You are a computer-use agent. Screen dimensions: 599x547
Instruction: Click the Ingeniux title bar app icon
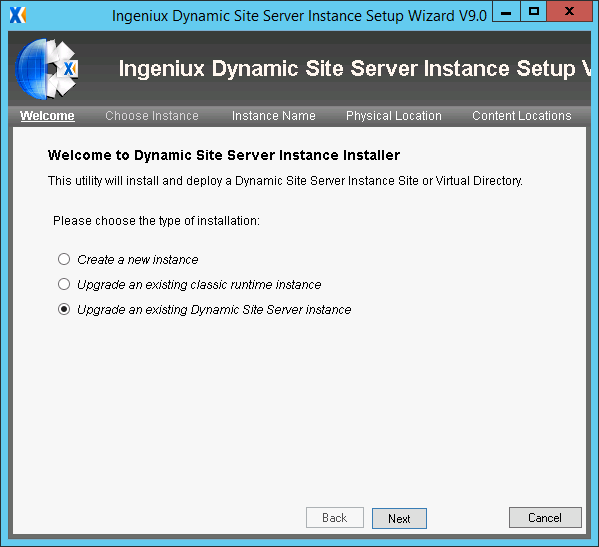[18, 15]
